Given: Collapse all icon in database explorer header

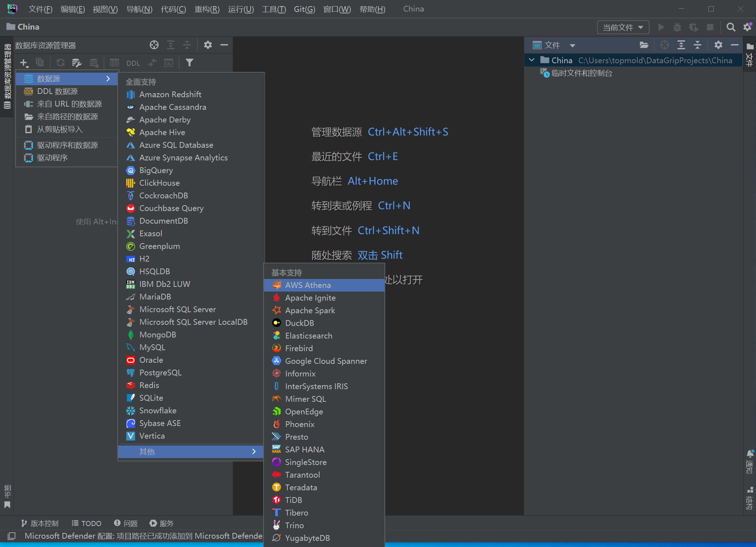Looking at the screenshot, I should 187,45.
